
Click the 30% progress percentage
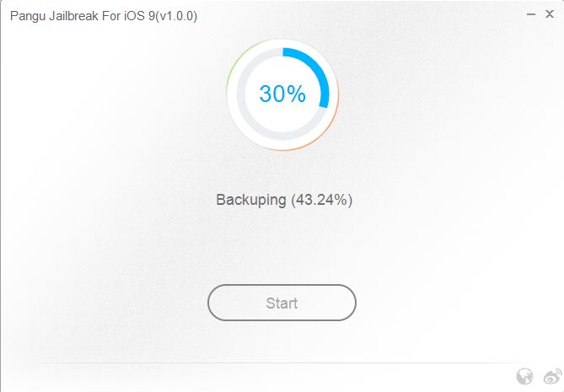(x=282, y=94)
